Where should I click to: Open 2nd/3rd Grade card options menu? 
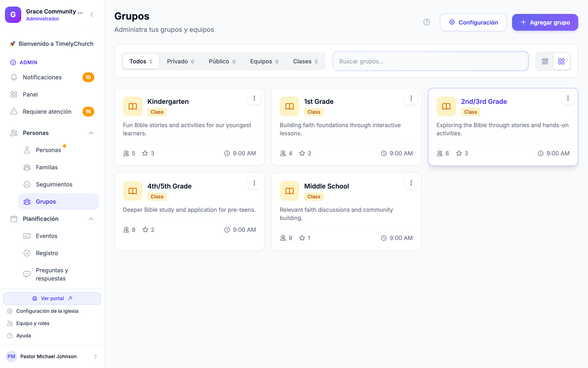pos(568,98)
